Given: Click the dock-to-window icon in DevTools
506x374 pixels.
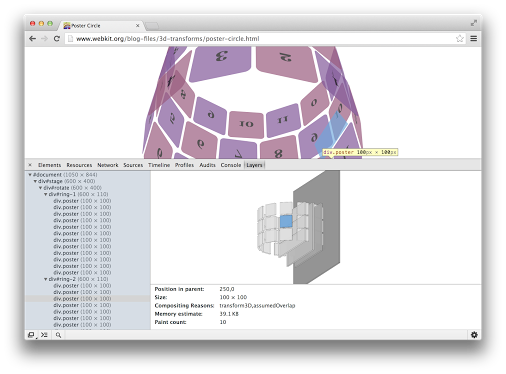Looking at the screenshot, I should (x=31, y=335).
